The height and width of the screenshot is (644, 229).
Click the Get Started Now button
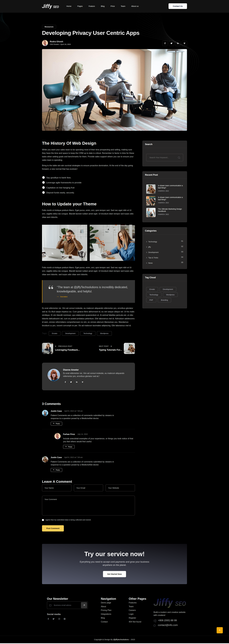tap(114, 574)
